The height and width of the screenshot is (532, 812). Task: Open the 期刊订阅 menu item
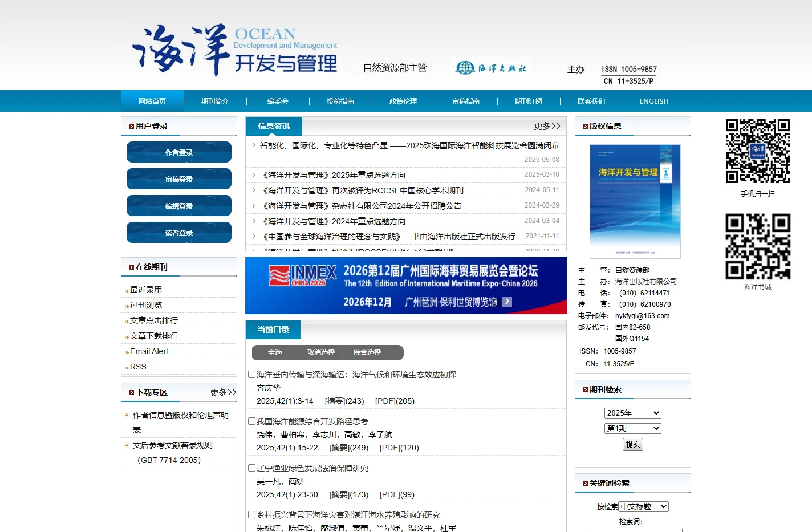[529, 101]
